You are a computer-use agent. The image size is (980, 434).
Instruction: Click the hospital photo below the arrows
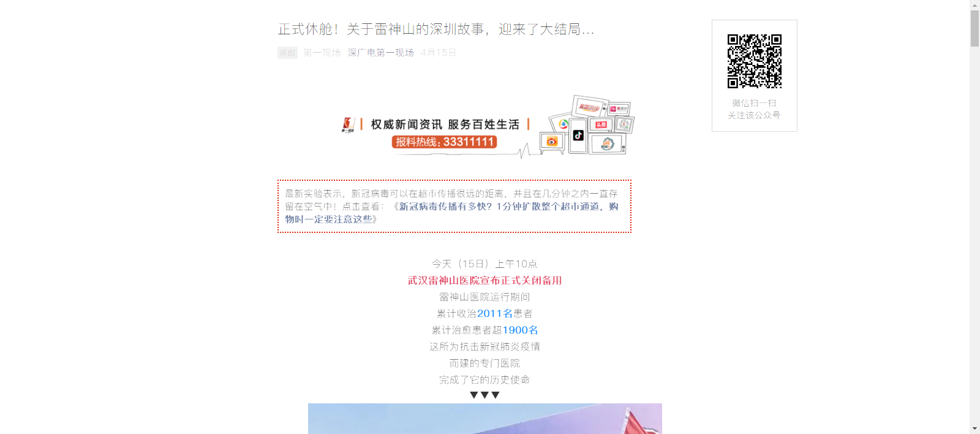pyautogui.click(x=484, y=419)
